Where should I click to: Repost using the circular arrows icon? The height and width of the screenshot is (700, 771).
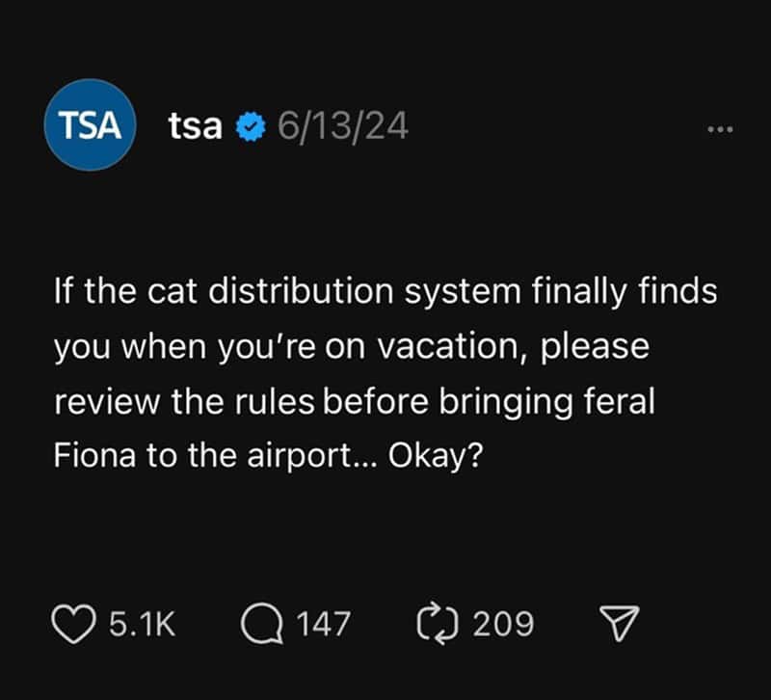pos(440,623)
